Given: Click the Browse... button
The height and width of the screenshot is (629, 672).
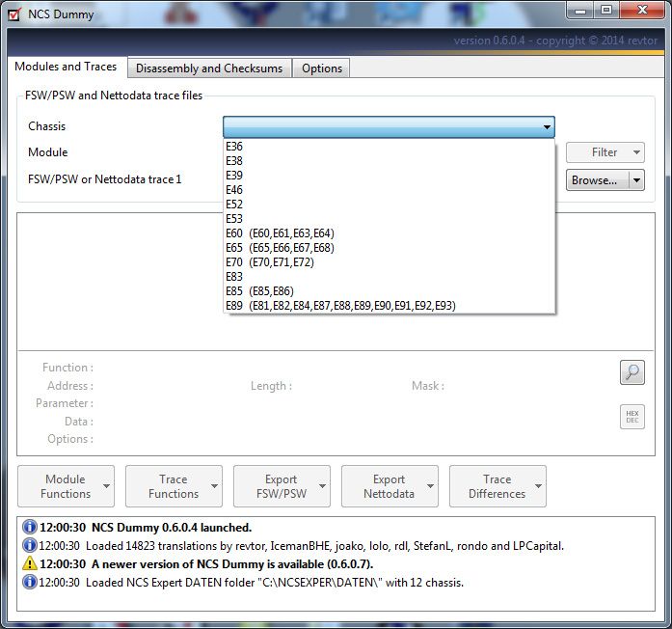Looking at the screenshot, I should [x=594, y=180].
